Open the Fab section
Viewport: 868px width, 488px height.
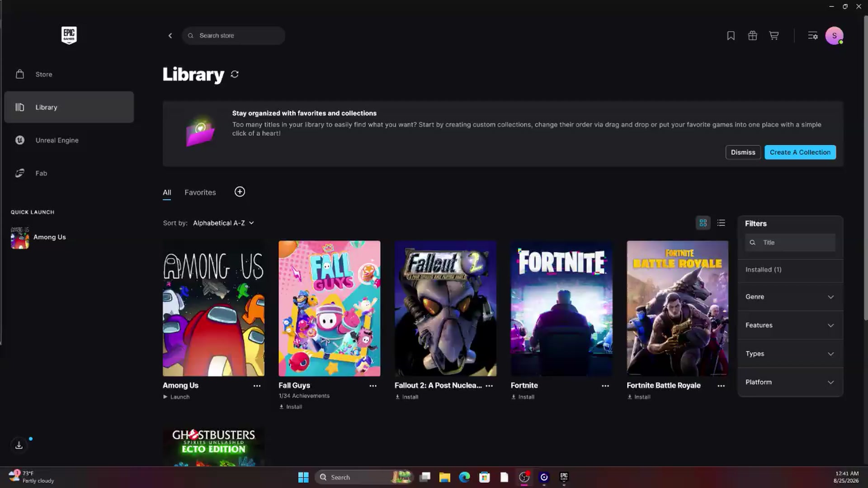pyautogui.click(x=69, y=173)
